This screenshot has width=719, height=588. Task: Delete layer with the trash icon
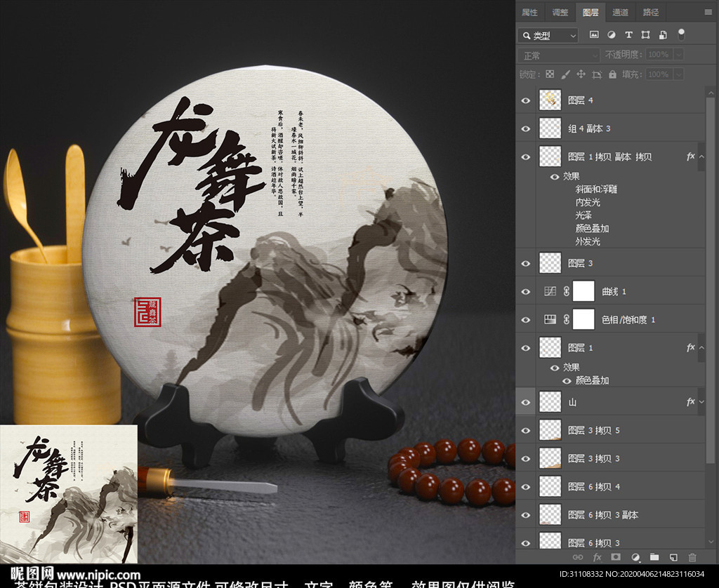coord(692,557)
